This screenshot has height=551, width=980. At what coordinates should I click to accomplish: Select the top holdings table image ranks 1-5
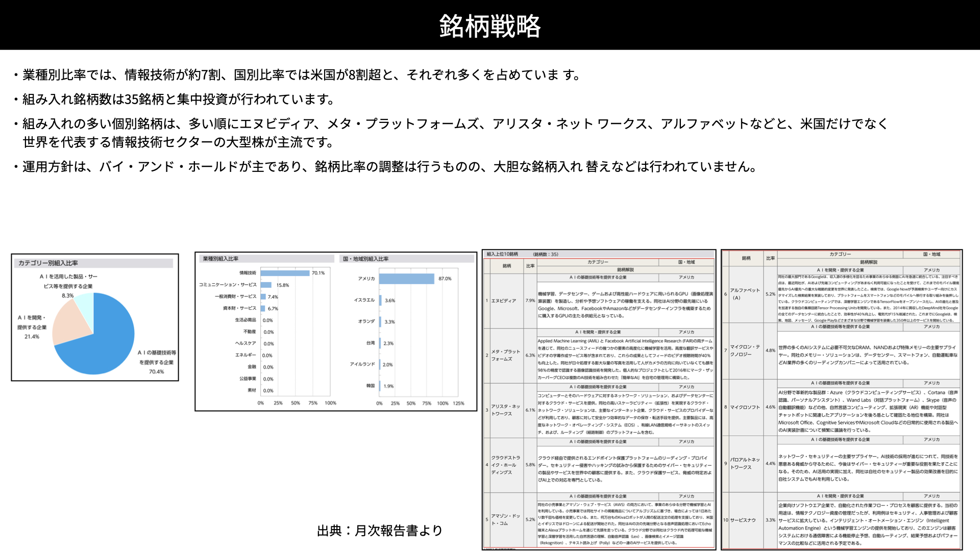[599, 400]
